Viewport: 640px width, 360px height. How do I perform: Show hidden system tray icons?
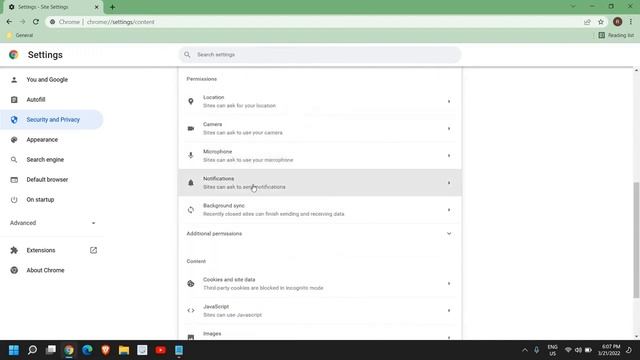[x=525, y=350]
